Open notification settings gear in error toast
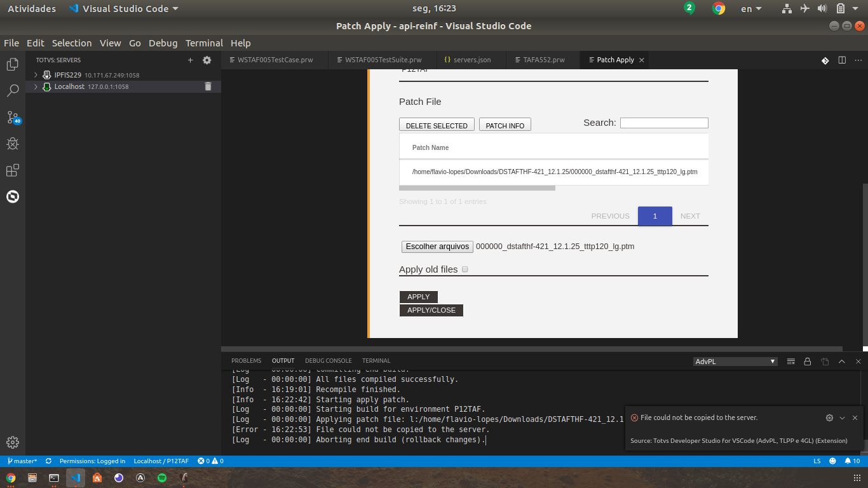This screenshot has width=868, height=488. pos(829,418)
